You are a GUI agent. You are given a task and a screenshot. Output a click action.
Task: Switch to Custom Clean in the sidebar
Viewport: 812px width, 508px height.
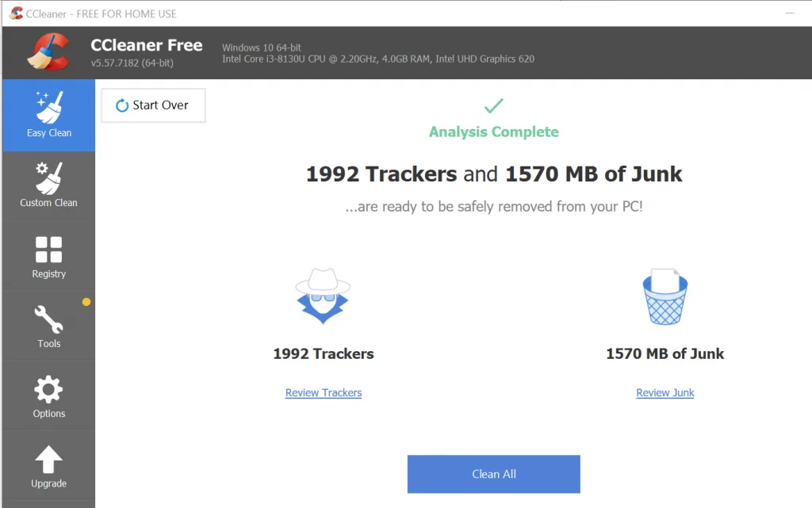click(48, 185)
